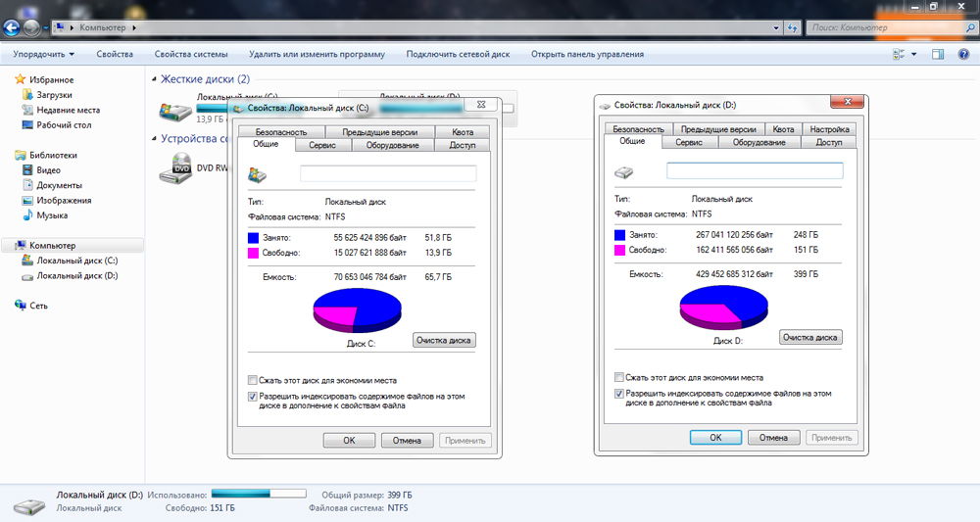The image size is (980, 522).
Task: Toggle the preview pane icon in toolbar
Action: pos(938,54)
